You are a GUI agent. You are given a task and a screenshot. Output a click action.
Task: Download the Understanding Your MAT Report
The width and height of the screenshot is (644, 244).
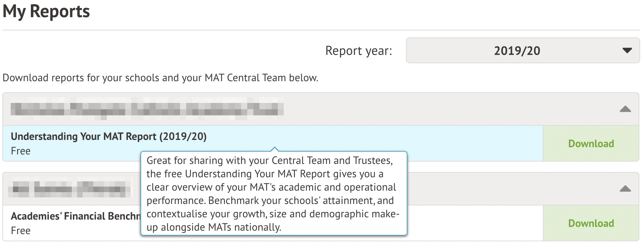click(x=591, y=144)
